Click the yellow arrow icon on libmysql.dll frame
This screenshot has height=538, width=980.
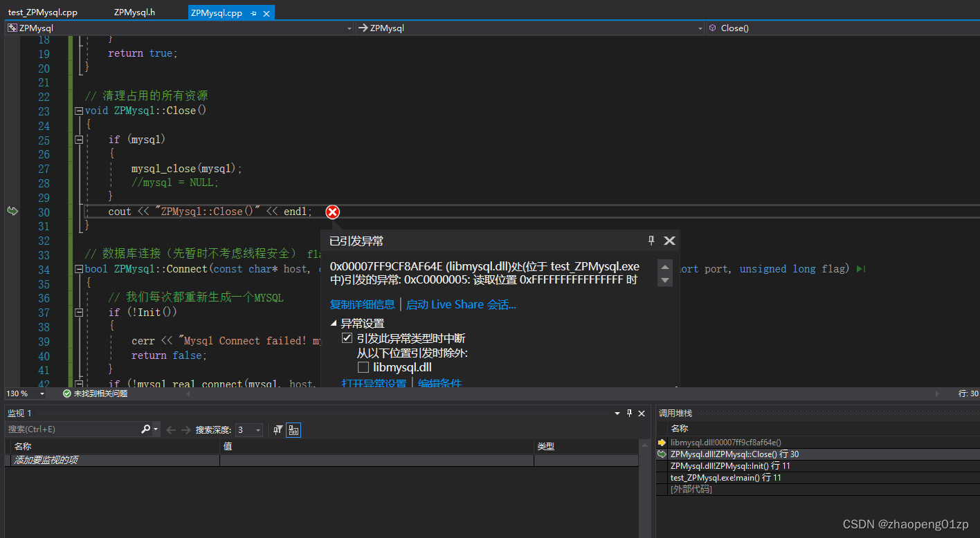(x=662, y=443)
